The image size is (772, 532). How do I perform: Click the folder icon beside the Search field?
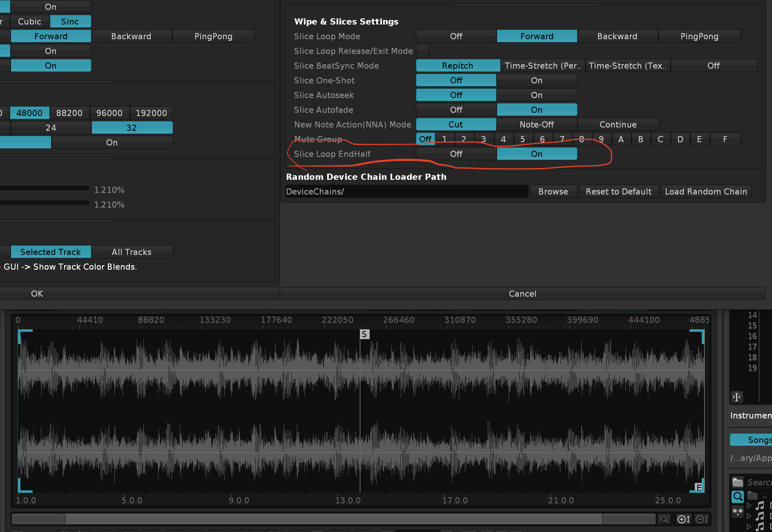(x=738, y=483)
